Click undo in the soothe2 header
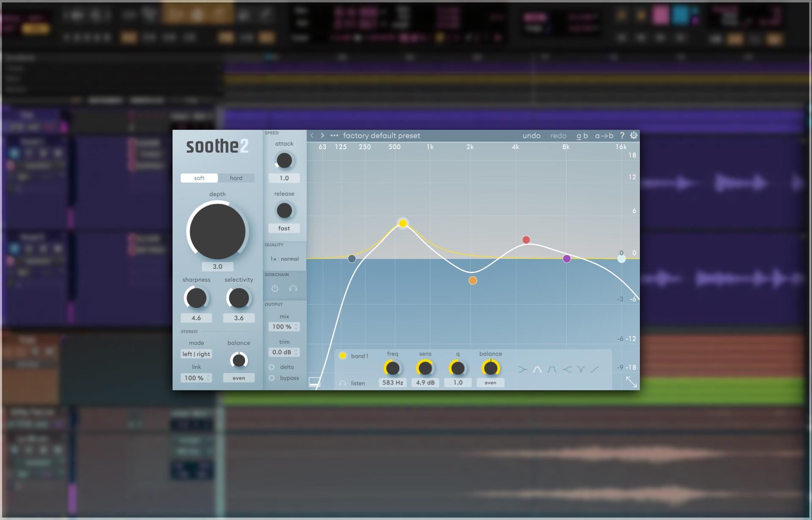Viewport: 812px width, 520px height. pyautogui.click(x=531, y=136)
